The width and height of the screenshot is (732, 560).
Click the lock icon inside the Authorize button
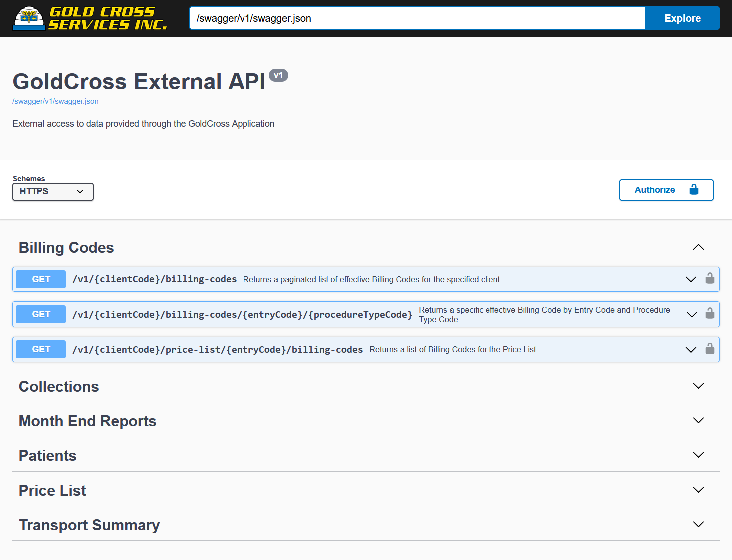[694, 190]
